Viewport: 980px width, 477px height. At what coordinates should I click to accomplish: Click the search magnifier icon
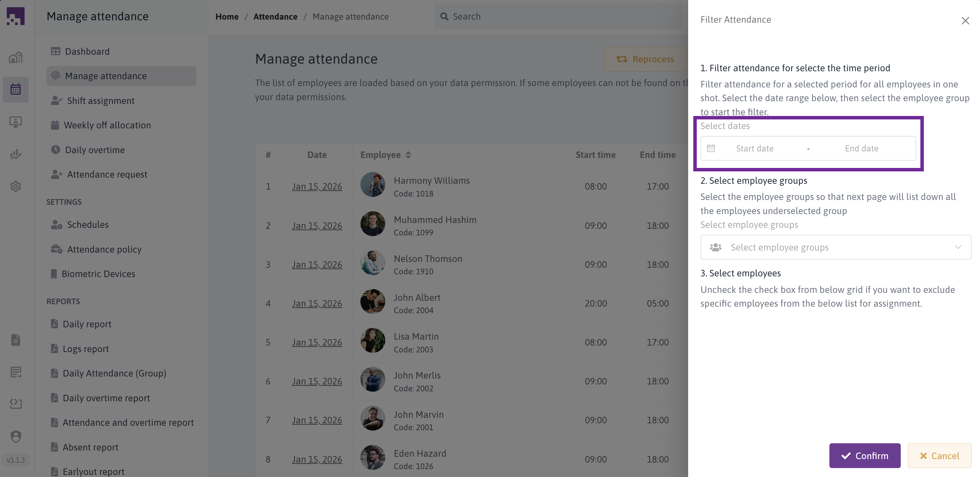point(444,16)
